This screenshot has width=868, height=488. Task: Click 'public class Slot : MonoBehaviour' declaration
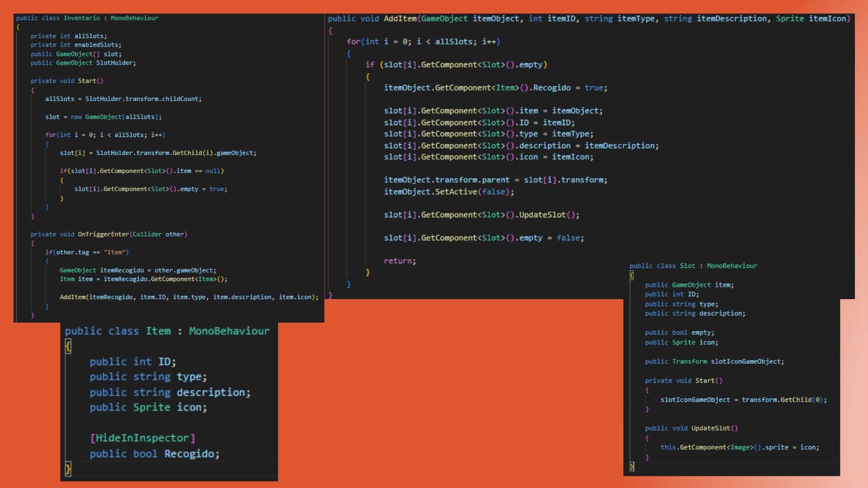click(693, 266)
